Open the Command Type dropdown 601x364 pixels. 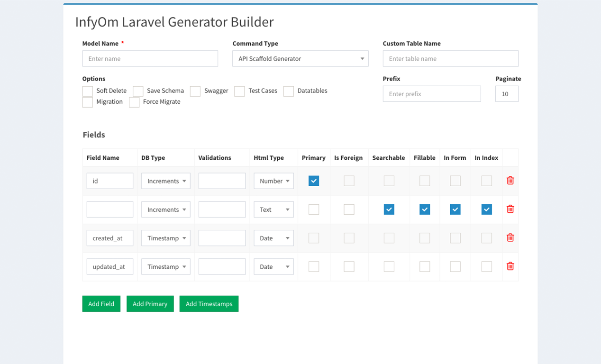pyautogui.click(x=300, y=58)
